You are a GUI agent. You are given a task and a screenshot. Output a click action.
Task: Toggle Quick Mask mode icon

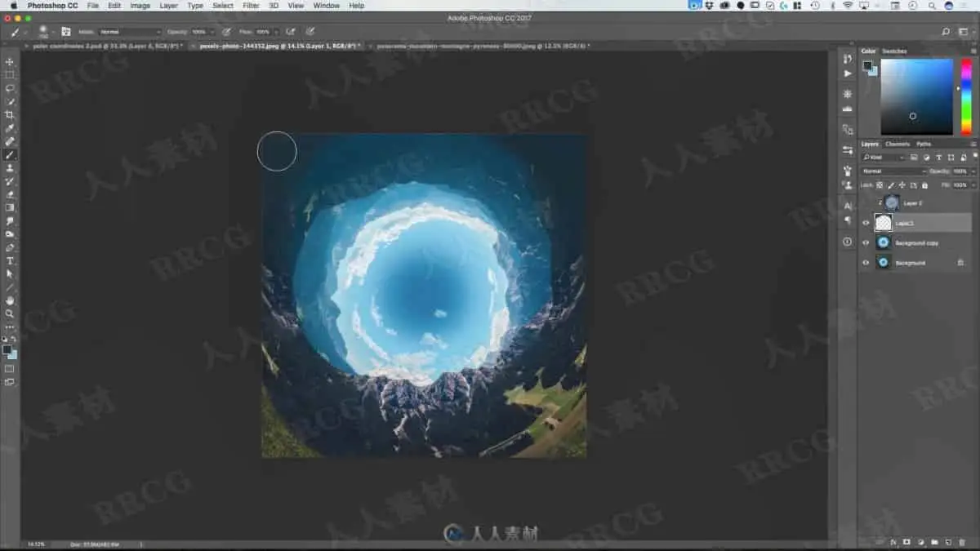coord(10,369)
